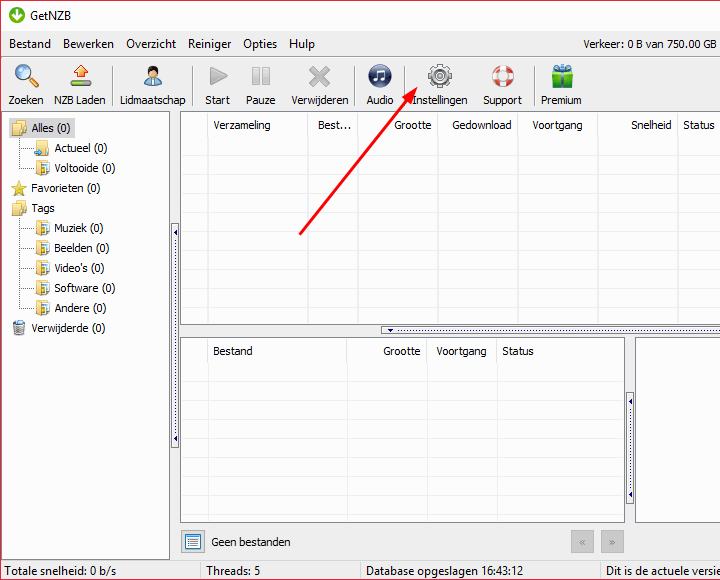Viewport: 720px width, 580px height.
Task: Click Totale snelheid status entry
Action: [x=60, y=571]
